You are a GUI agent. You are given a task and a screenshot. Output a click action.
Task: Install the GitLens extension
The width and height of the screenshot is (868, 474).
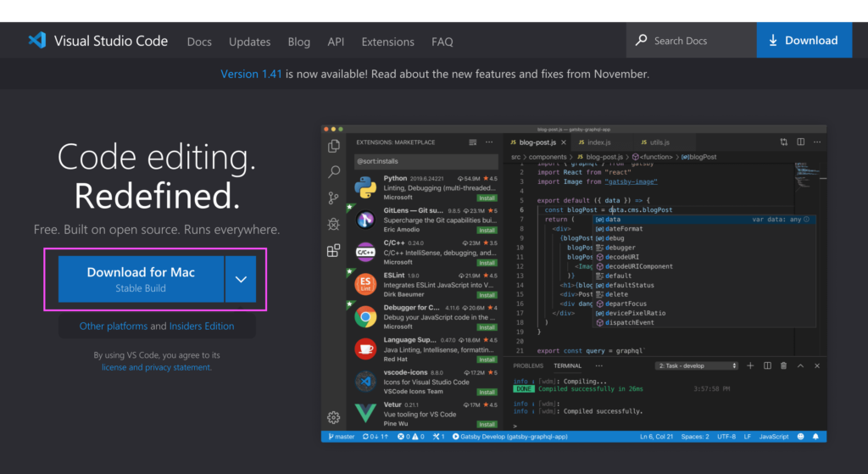point(487,231)
